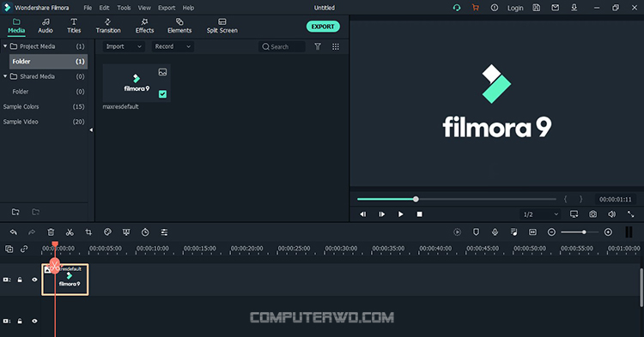Switch to the Effects tab
The width and height of the screenshot is (644, 337).
click(144, 26)
